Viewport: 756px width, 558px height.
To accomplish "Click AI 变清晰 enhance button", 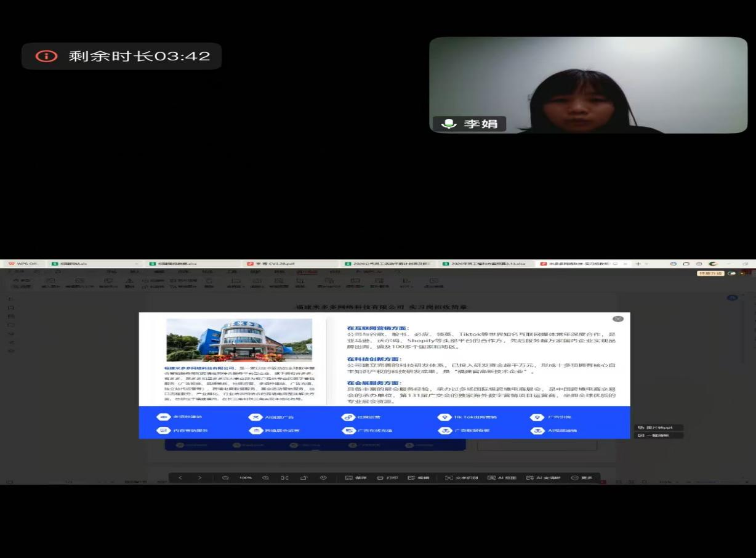I will [x=543, y=478].
